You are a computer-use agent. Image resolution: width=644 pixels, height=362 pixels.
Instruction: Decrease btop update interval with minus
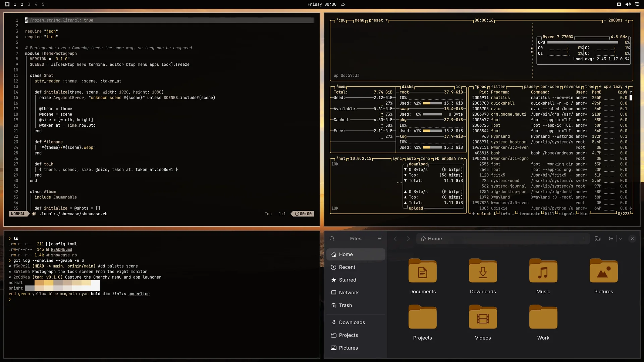[x=605, y=20]
